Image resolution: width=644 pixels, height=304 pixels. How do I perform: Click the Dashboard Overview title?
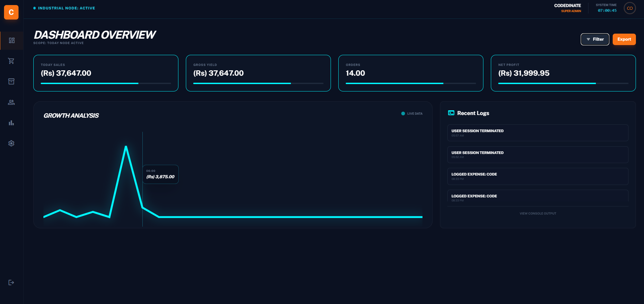point(95,35)
